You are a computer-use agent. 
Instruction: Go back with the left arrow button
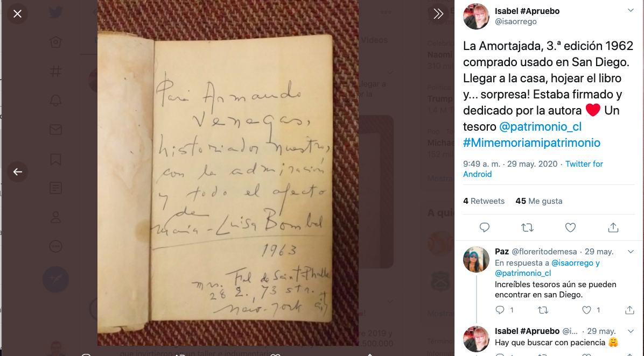[x=17, y=172]
